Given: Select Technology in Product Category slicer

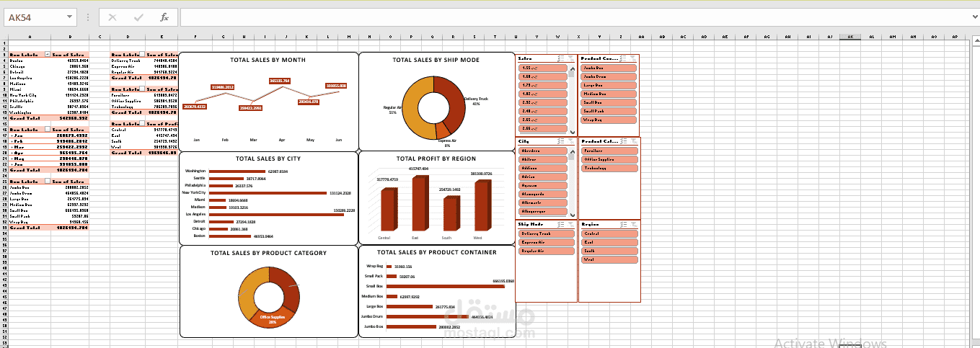Looking at the screenshot, I should click(x=609, y=168).
